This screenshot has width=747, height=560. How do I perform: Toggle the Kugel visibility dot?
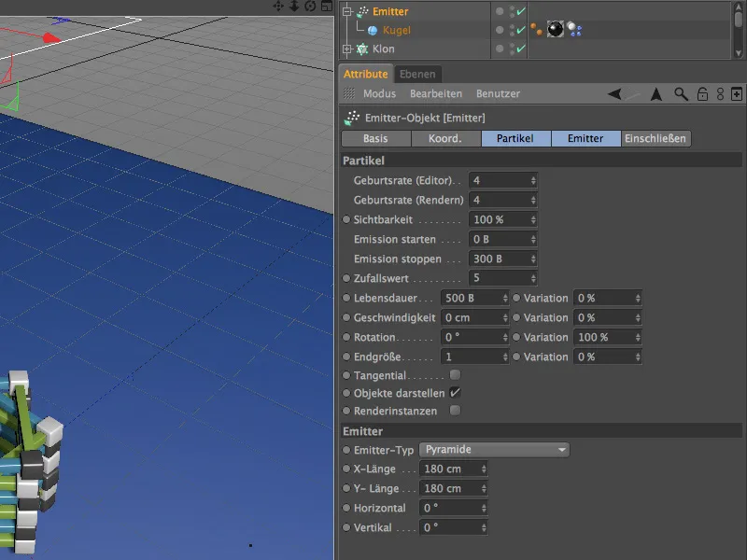500,30
